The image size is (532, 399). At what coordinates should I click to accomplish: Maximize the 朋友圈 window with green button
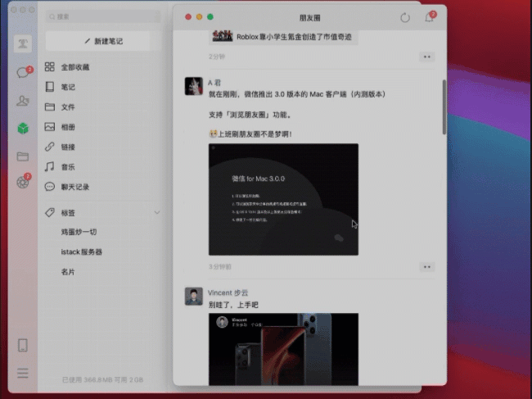210,17
